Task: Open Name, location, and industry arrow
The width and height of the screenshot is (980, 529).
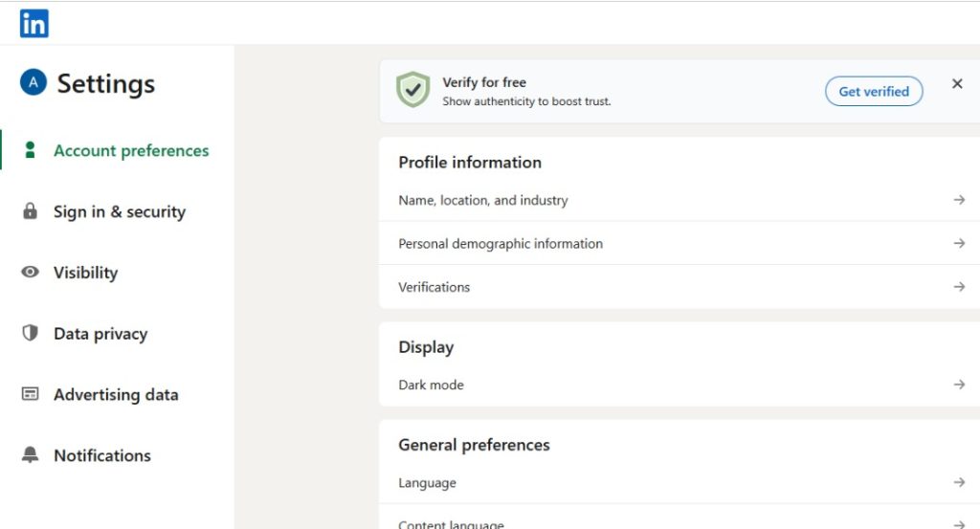Action: coord(959,200)
